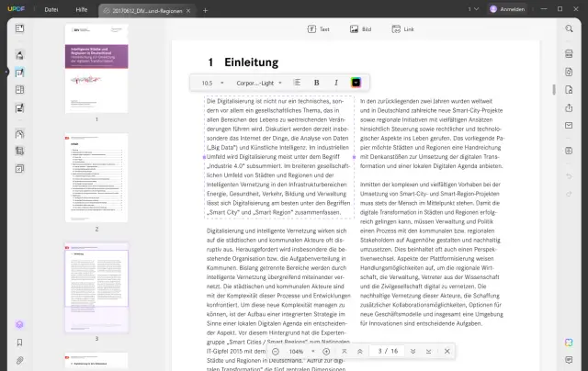Click the vertical document scrollbar

(554, 90)
